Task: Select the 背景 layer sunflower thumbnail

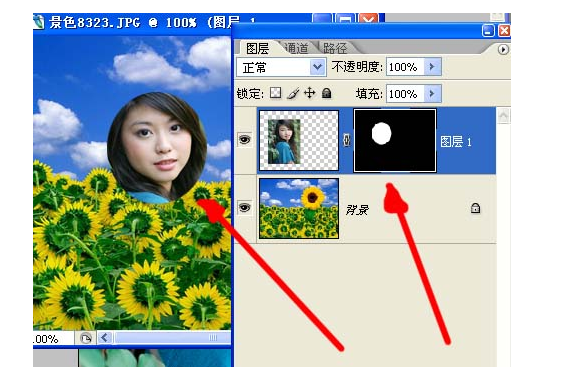Action: (299, 208)
